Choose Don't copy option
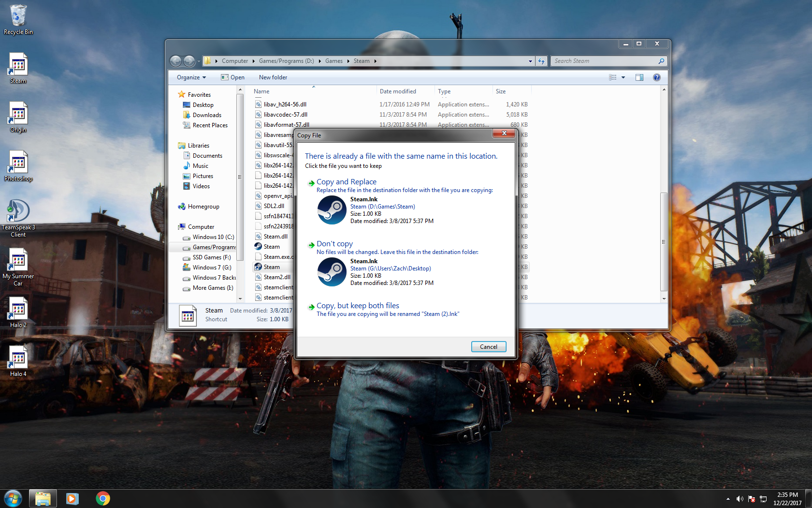Viewport: 812px width, 508px height. (334, 244)
